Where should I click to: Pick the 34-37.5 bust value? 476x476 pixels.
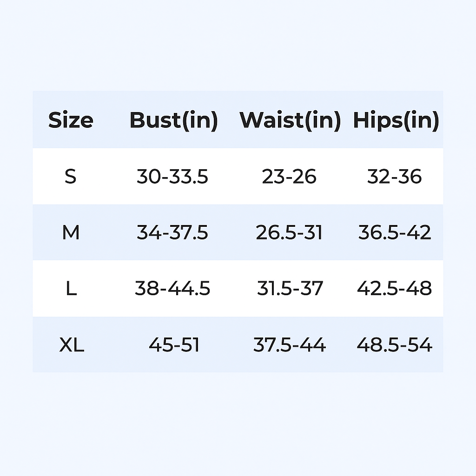tap(172, 232)
